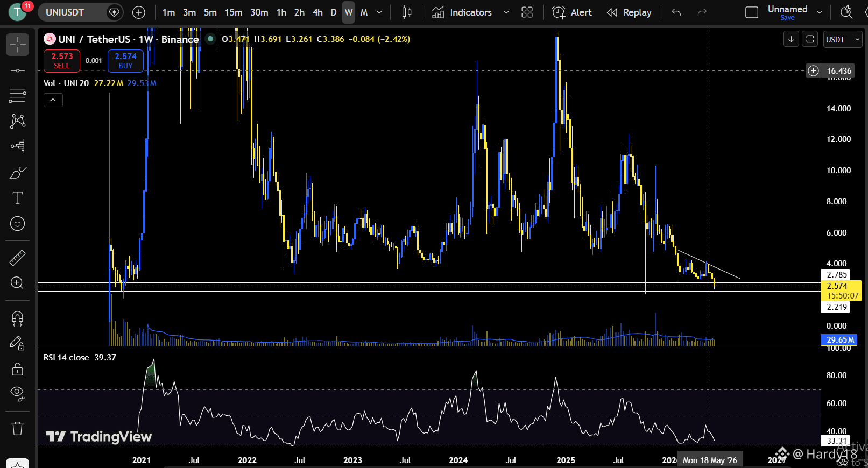Screen dimensions: 868x468
Task: Redo the last chart action
Action: point(702,12)
